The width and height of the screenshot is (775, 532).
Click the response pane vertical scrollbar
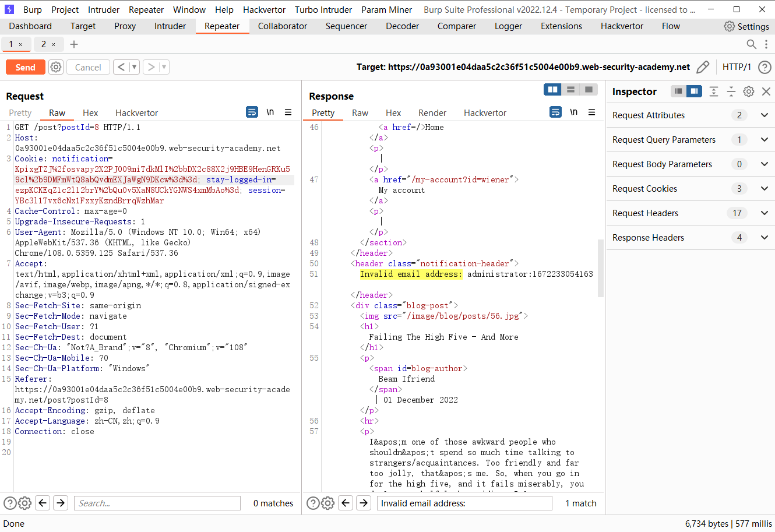pyautogui.click(x=601, y=268)
